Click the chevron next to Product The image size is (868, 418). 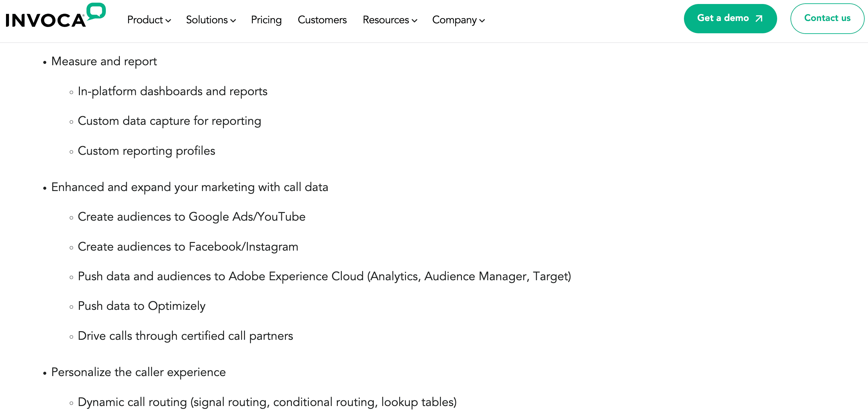pyautogui.click(x=169, y=21)
